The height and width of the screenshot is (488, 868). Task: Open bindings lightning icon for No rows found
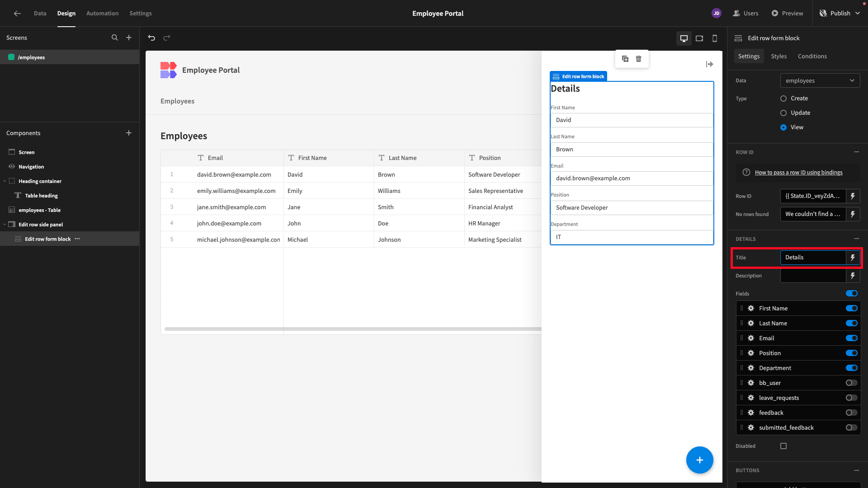(x=853, y=214)
